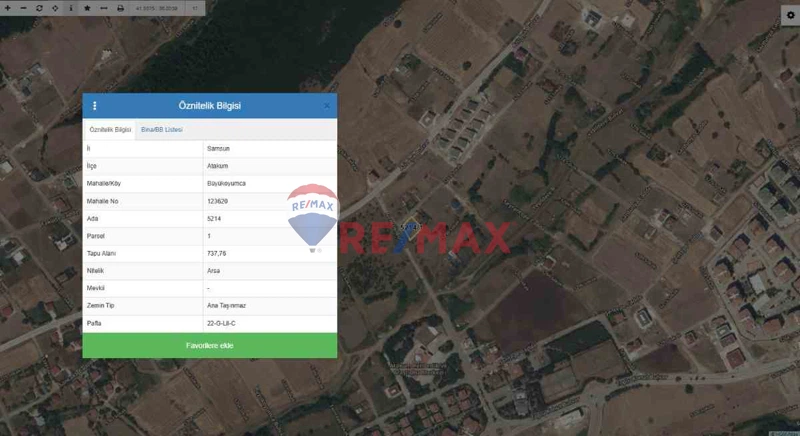Select the 'Samsun' value cell
The width and height of the screenshot is (800, 436).
click(x=270, y=148)
